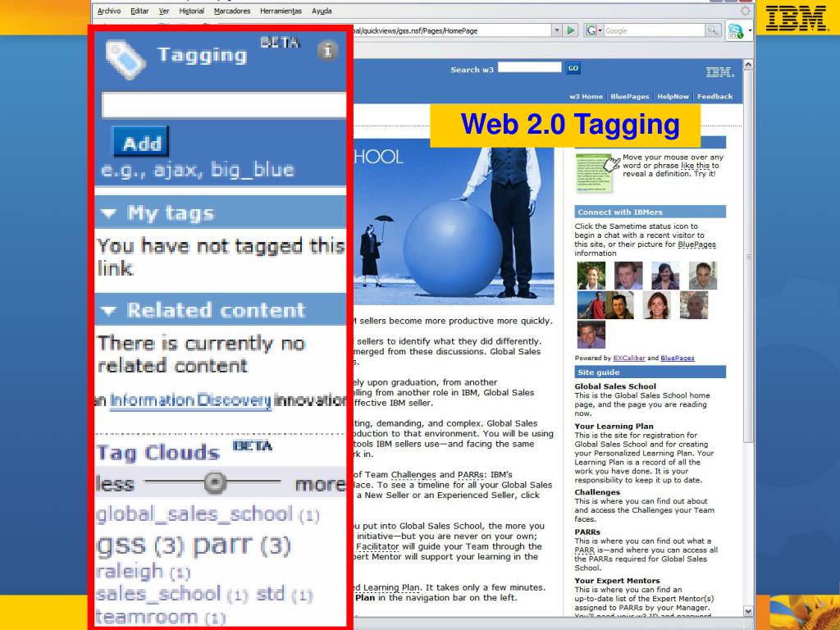Screen dimensions: 840x630
Task: Click in the Search w3 input field
Action: 529,67
